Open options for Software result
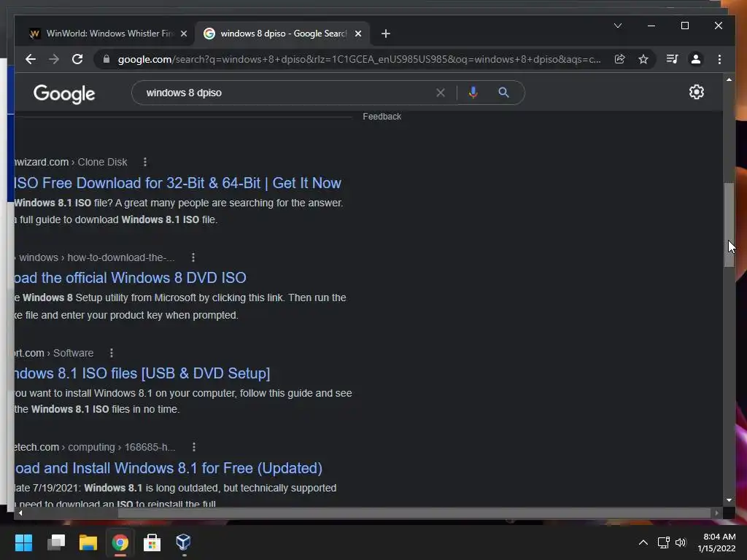Viewport: 747px width, 560px height. tap(111, 353)
